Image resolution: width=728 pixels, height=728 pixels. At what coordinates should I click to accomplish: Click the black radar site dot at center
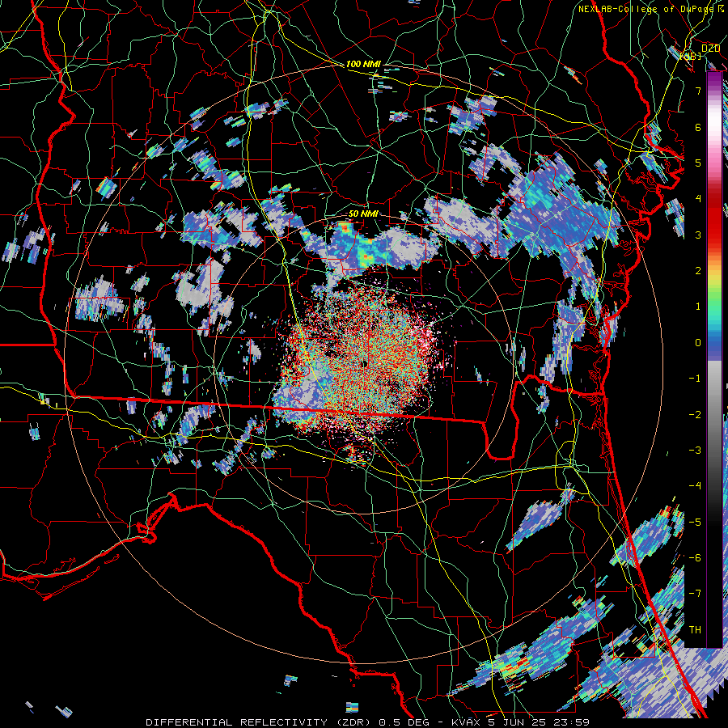tap(364, 365)
